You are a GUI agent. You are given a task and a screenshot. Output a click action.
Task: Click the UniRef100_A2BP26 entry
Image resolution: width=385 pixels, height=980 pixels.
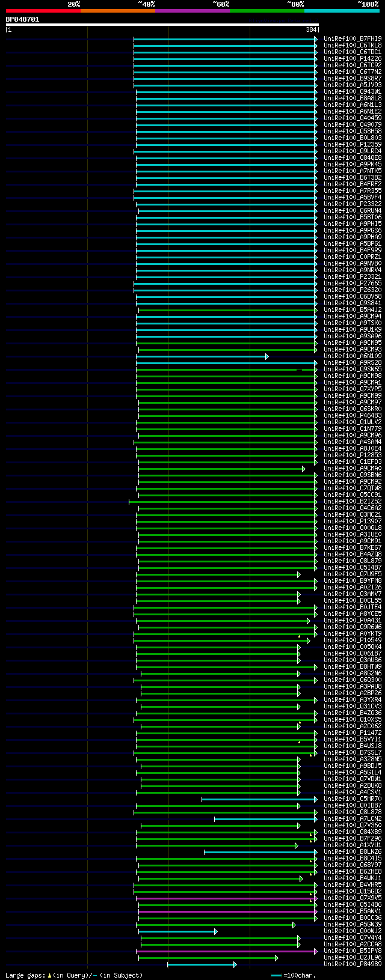pyautogui.click(x=353, y=693)
